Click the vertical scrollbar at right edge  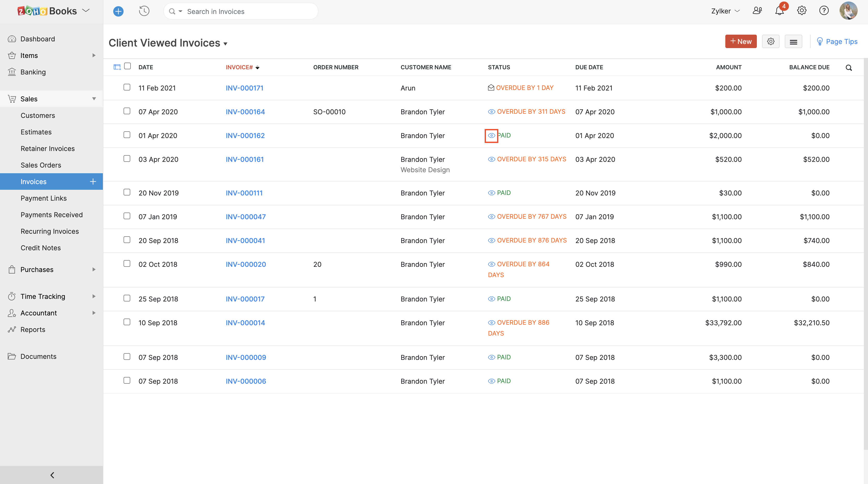[x=866, y=254]
